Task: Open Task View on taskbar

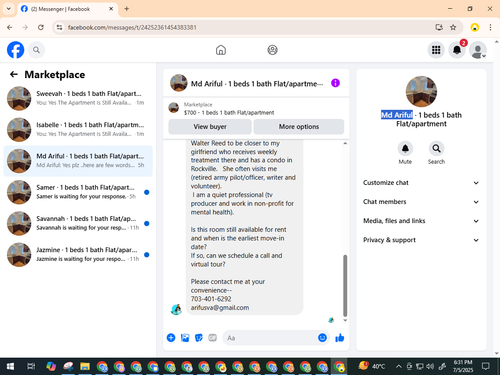Action: coord(31,367)
